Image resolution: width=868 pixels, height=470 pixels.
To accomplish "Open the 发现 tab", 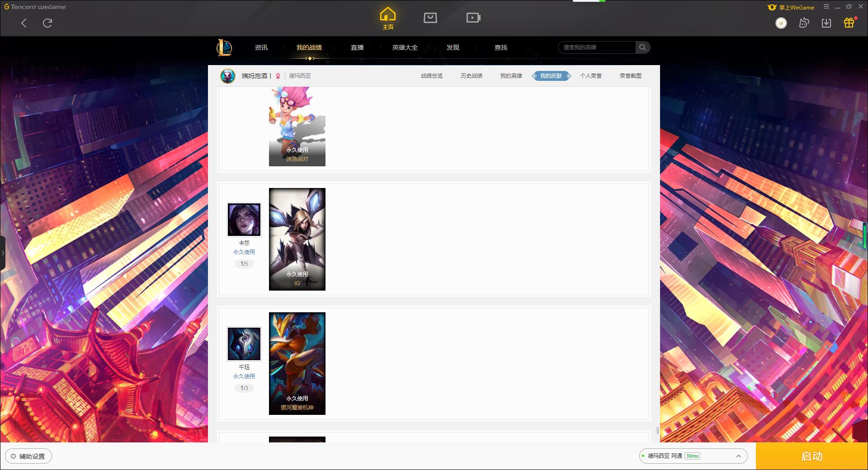I will [x=453, y=47].
